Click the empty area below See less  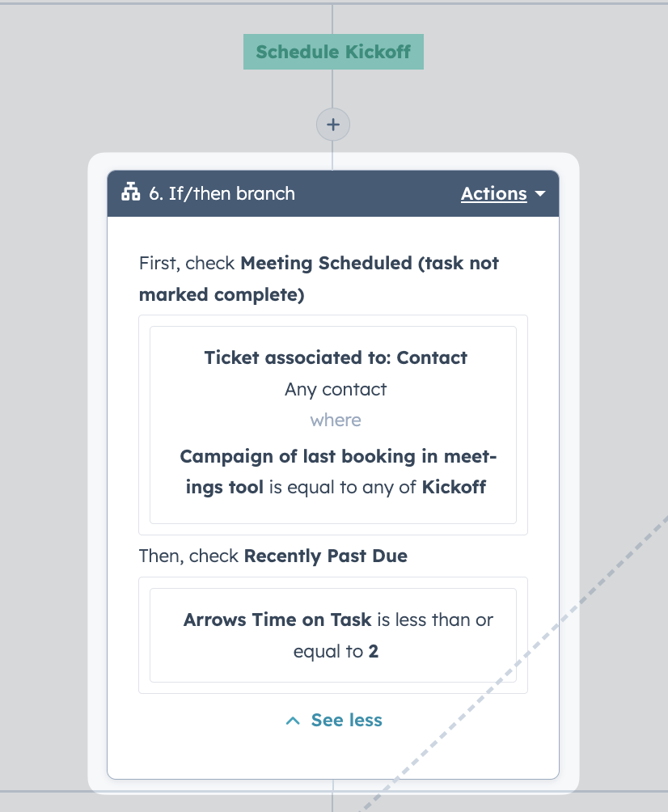coord(333,755)
